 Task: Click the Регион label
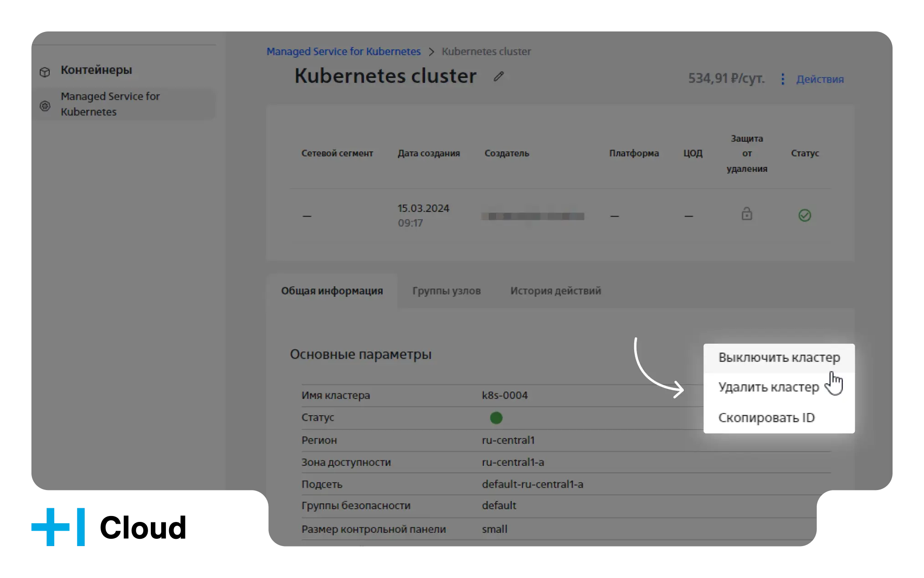[319, 440]
